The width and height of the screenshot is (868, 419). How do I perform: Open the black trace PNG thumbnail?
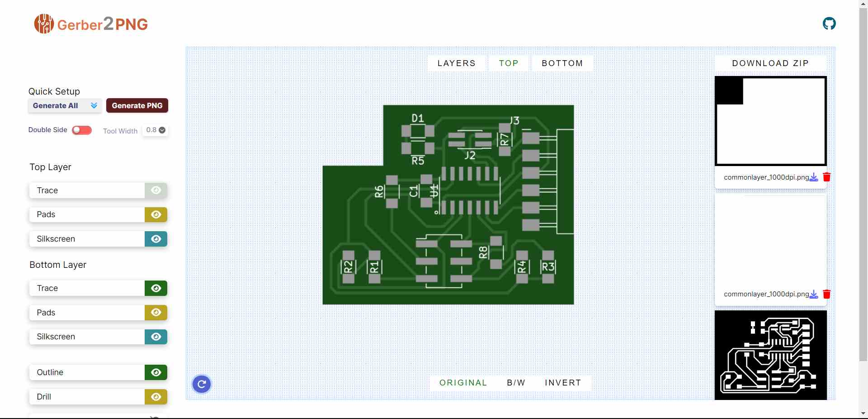pyautogui.click(x=770, y=355)
